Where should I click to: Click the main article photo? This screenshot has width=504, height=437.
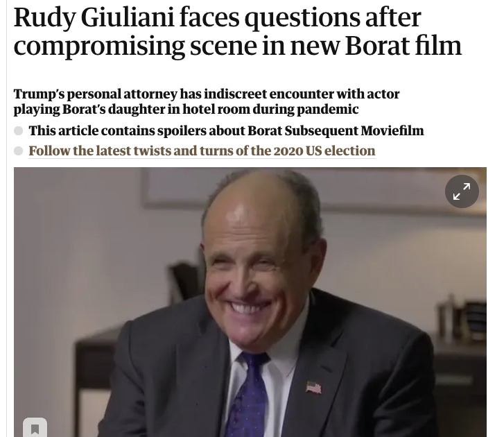coord(250,302)
